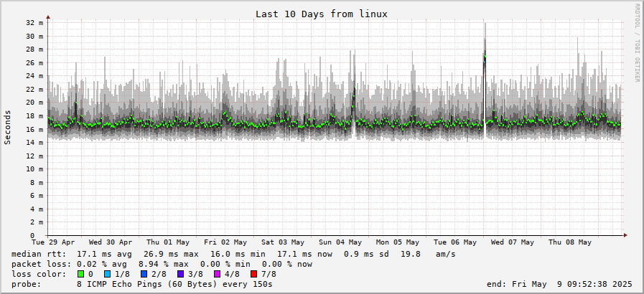Viewport: 644px width, 294px height.
Task: Click the 'Wed 30 Apr' x-axis label
Action: 111,242
